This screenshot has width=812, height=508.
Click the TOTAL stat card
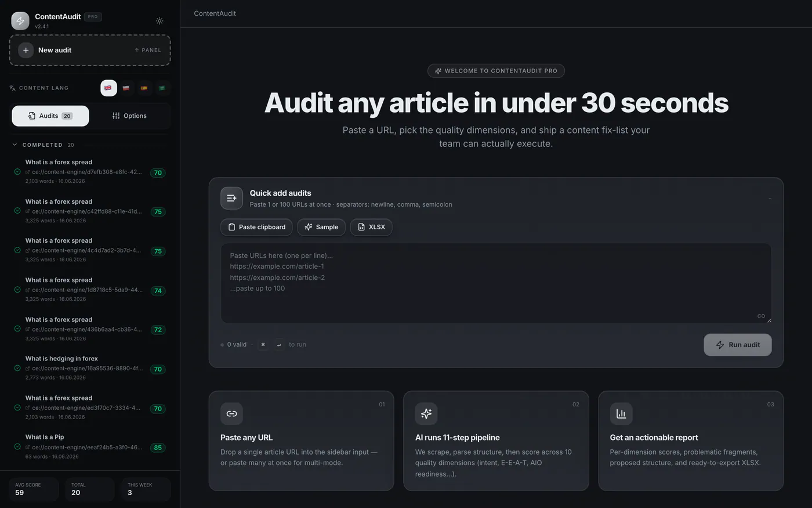(x=90, y=489)
